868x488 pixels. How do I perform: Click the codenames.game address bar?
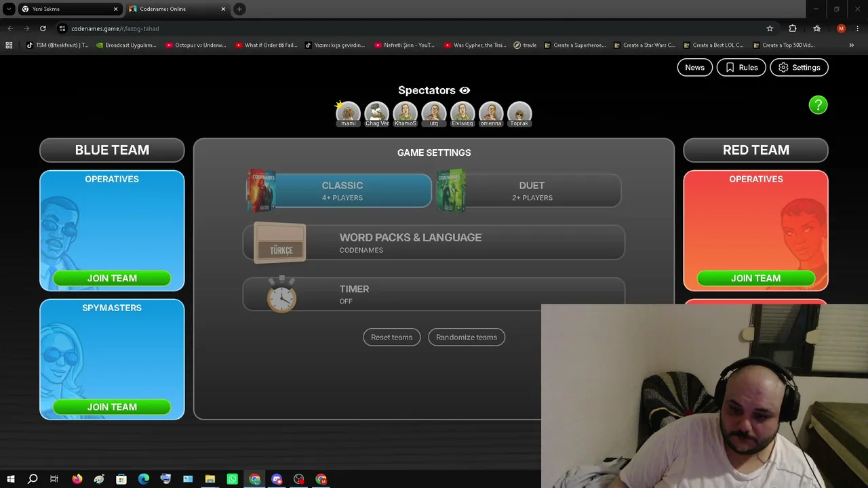click(407, 28)
